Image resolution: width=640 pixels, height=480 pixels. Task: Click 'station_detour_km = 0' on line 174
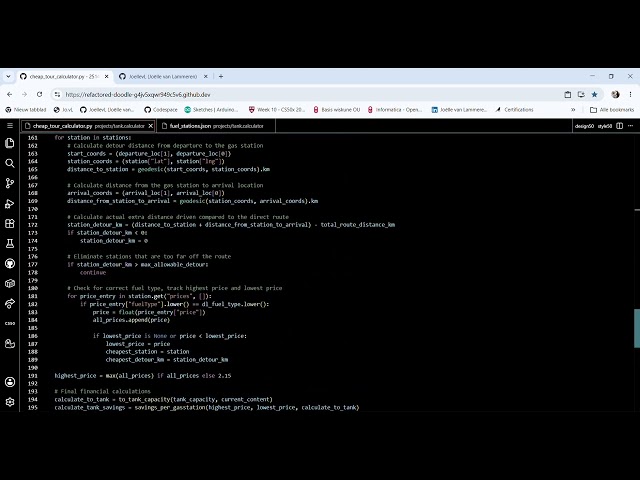[x=114, y=241]
